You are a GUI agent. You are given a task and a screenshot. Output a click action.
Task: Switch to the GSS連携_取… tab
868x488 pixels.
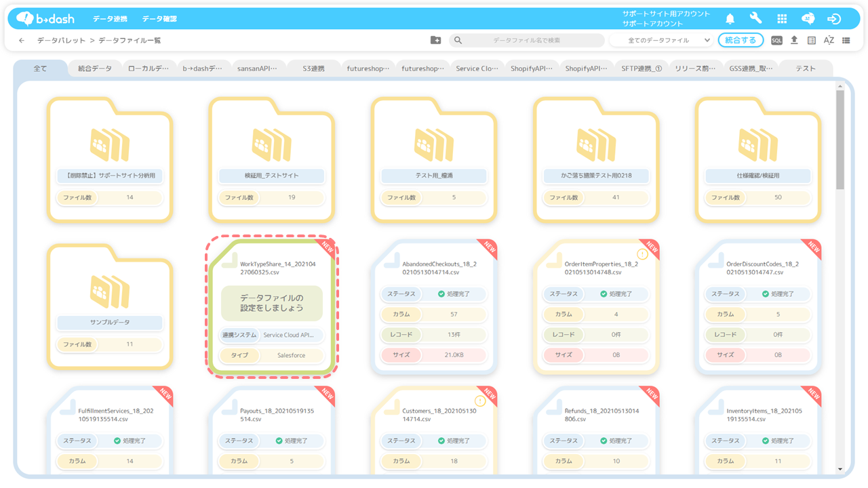[751, 68]
